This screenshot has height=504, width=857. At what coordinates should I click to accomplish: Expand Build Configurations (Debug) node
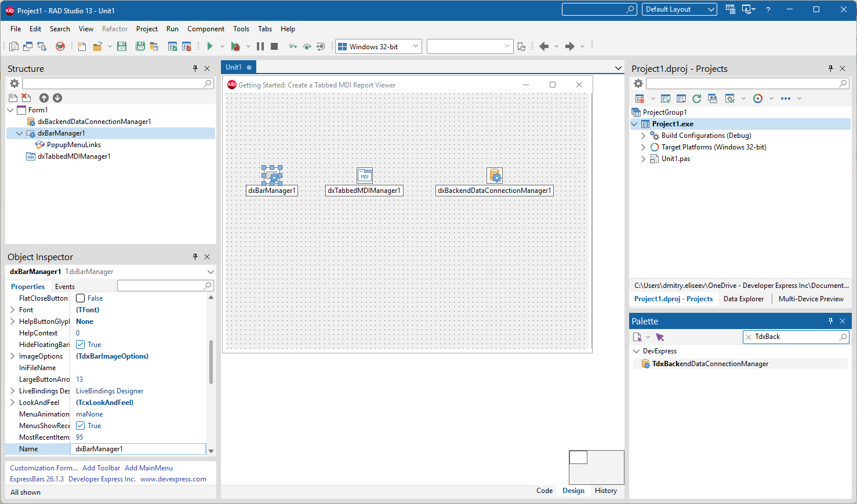(643, 136)
